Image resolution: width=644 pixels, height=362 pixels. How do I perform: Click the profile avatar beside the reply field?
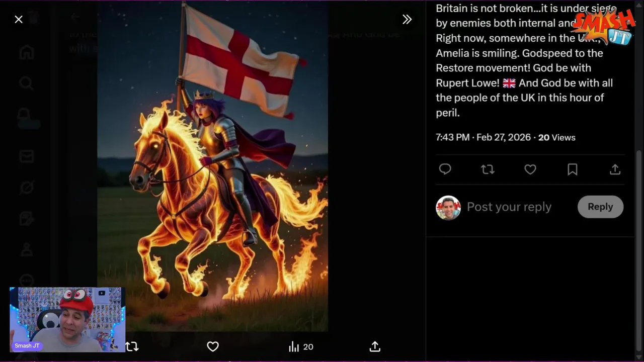click(x=448, y=208)
